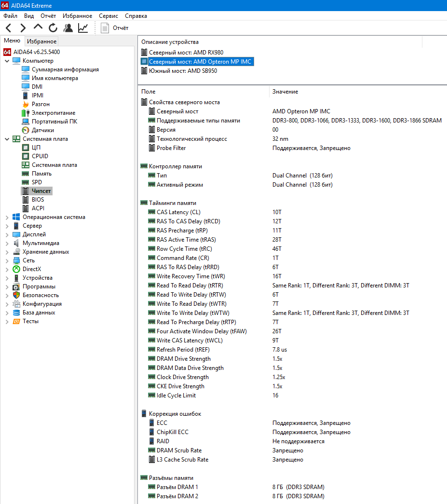
Task: Open the Избранное menu in menu bar
Action: point(78,16)
